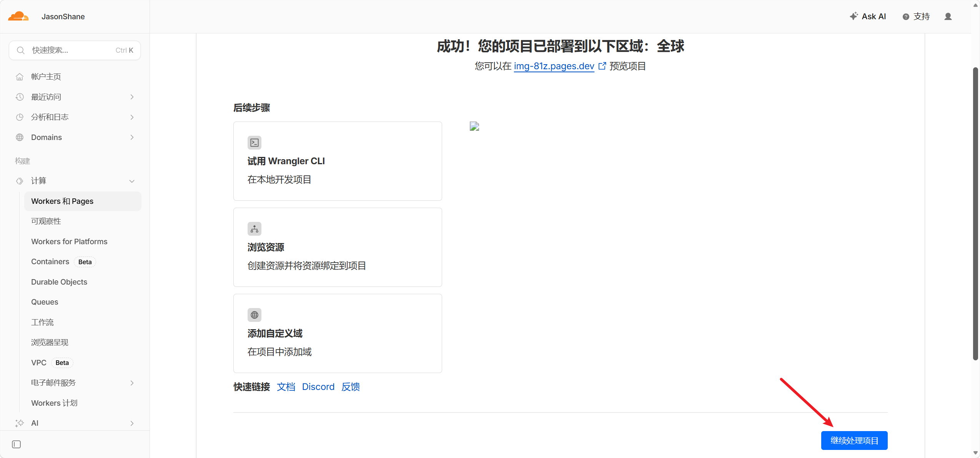
Task: Open the Discord quick link
Action: (318, 387)
